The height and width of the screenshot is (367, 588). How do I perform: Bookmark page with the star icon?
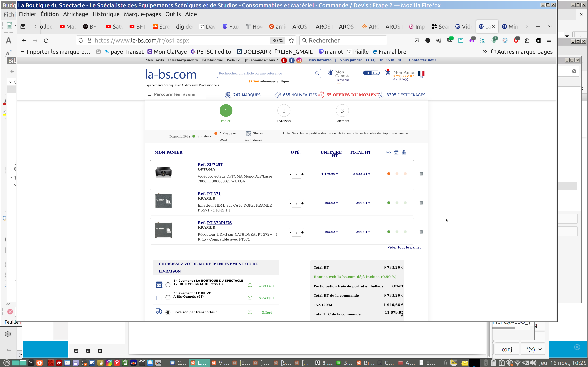pos(291,41)
